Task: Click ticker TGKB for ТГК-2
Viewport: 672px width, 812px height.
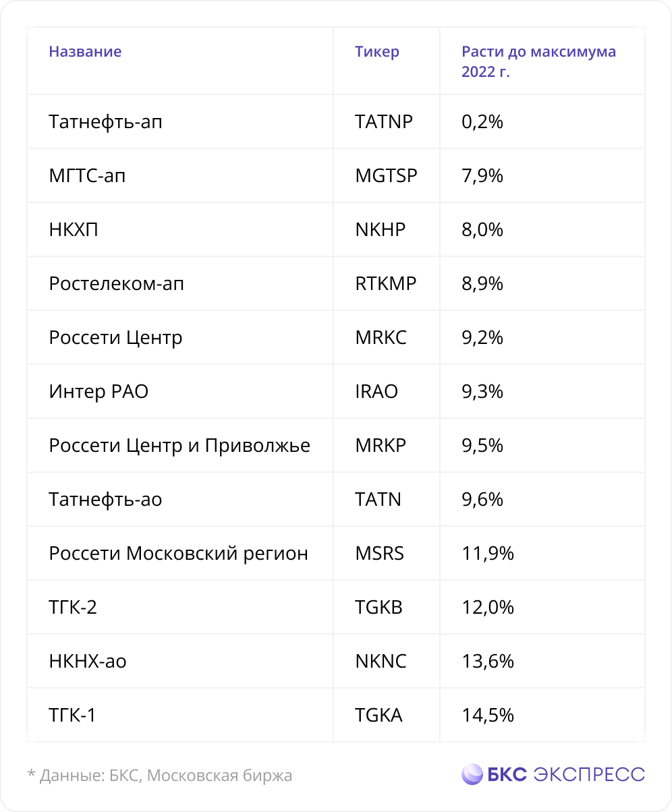Action: point(379,607)
